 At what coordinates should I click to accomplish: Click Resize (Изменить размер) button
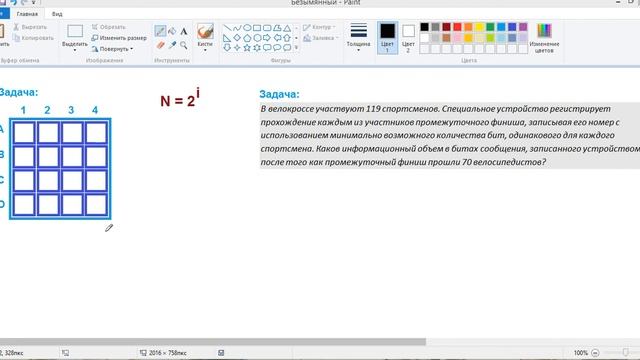click(x=119, y=38)
